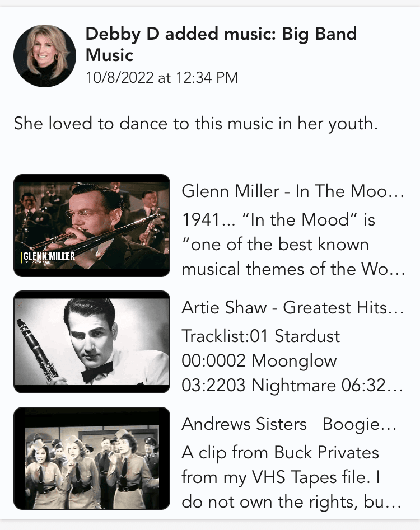Open the Andrews Sisters video thumbnail
Viewport: 420px width, 530px height.
click(x=92, y=458)
